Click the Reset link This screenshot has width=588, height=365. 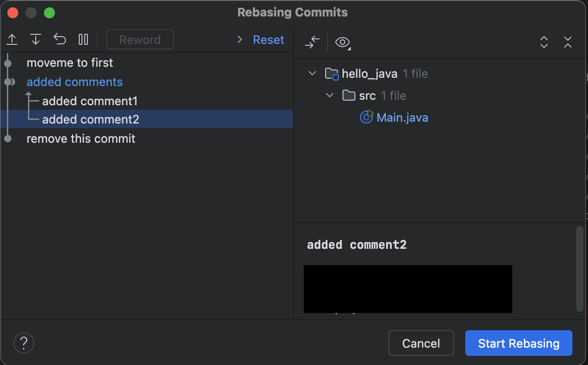point(268,40)
